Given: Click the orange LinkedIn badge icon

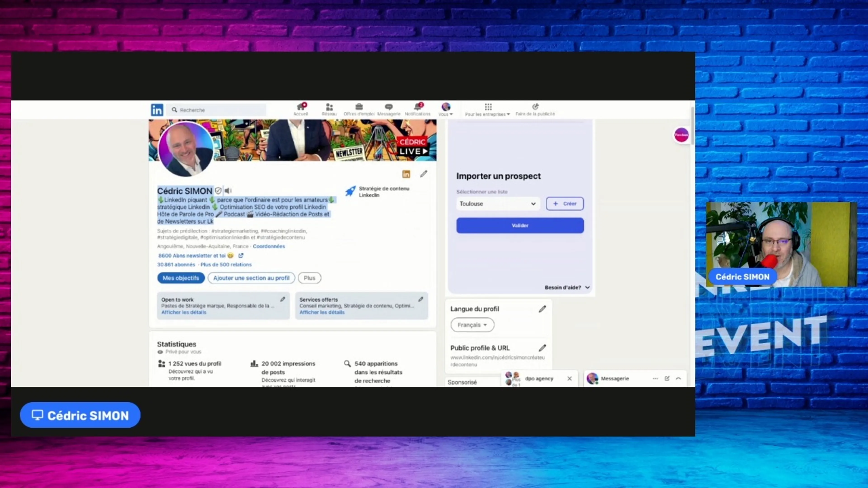Looking at the screenshot, I should [406, 174].
